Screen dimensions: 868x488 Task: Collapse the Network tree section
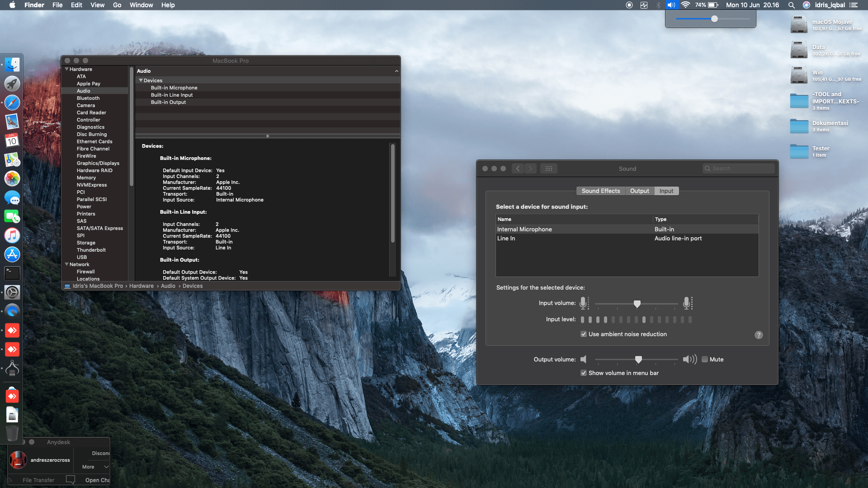[x=67, y=264]
